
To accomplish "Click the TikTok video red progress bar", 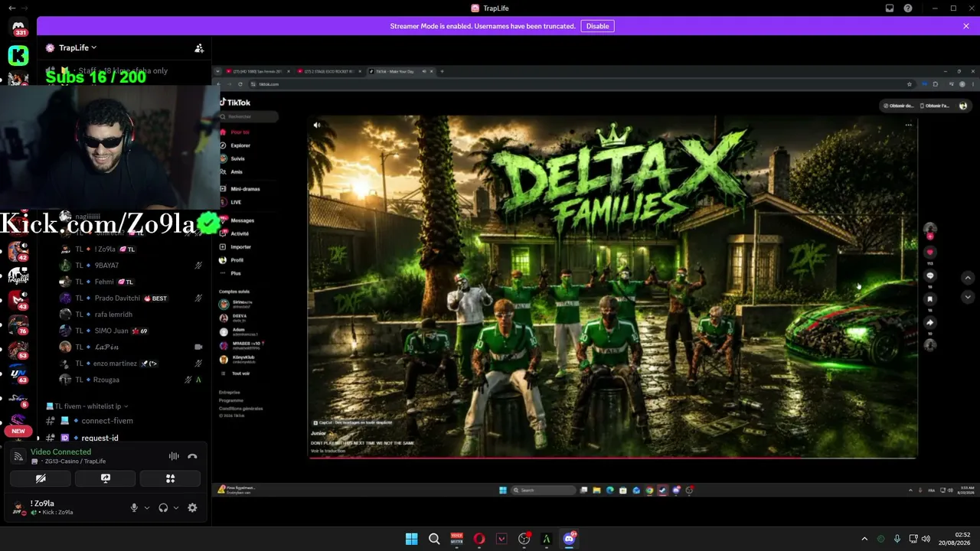I will [612, 458].
